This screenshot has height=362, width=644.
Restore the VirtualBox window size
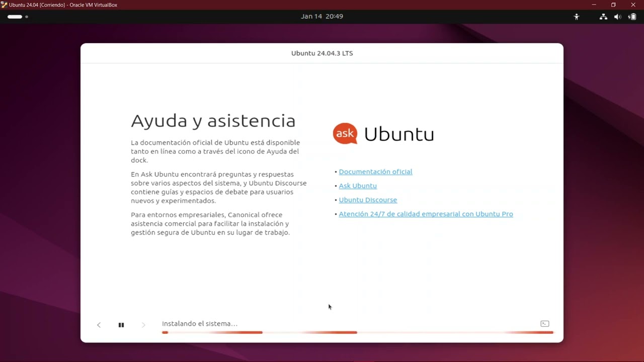point(613,5)
